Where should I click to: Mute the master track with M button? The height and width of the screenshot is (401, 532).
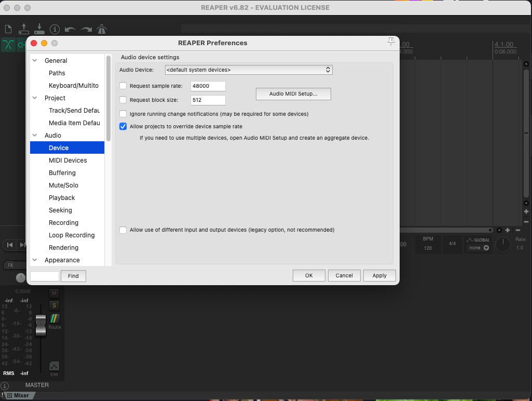pos(54,293)
